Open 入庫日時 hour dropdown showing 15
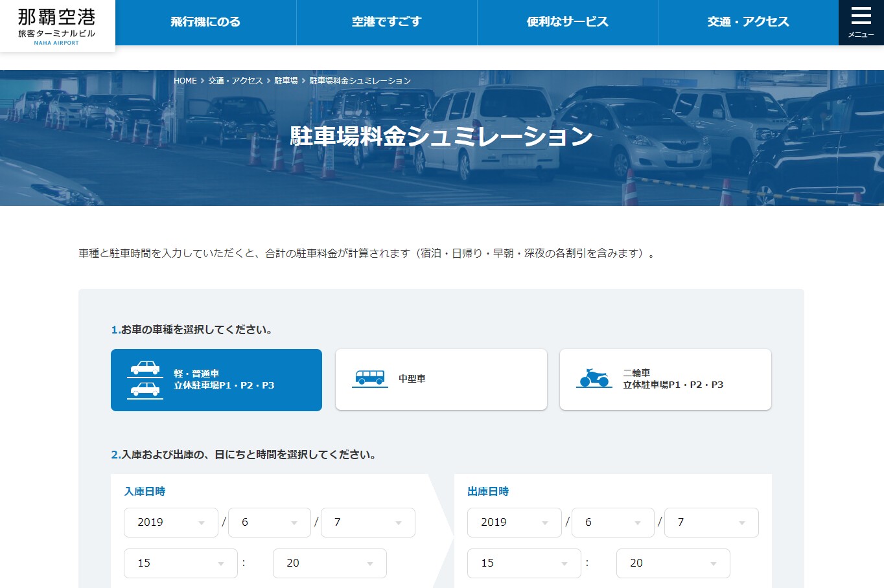This screenshot has width=884, height=588. (181, 563)
